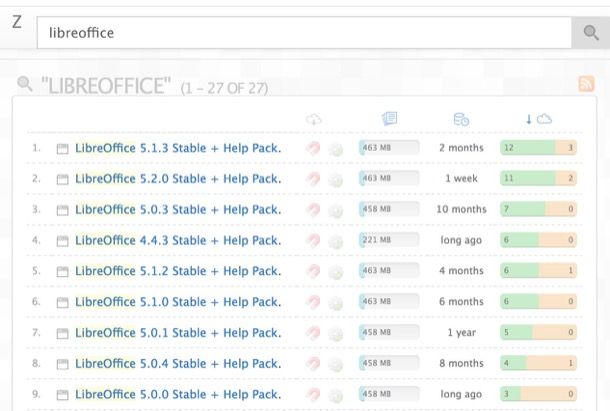
Task: Open LibreOffice 5.1.2 Stable + Help Pack
Action: coord(178,271)
